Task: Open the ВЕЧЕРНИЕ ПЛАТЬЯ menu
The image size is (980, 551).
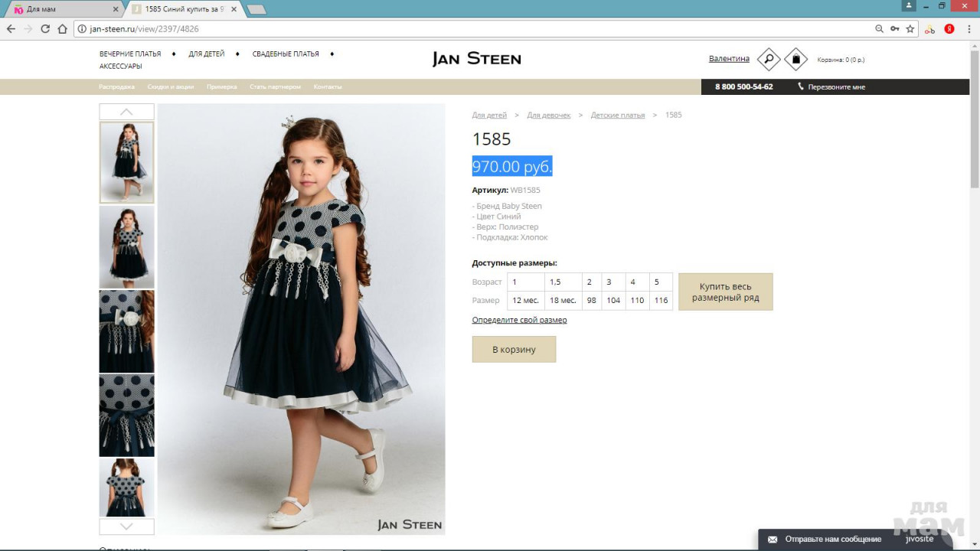Action: coord(130,54)
